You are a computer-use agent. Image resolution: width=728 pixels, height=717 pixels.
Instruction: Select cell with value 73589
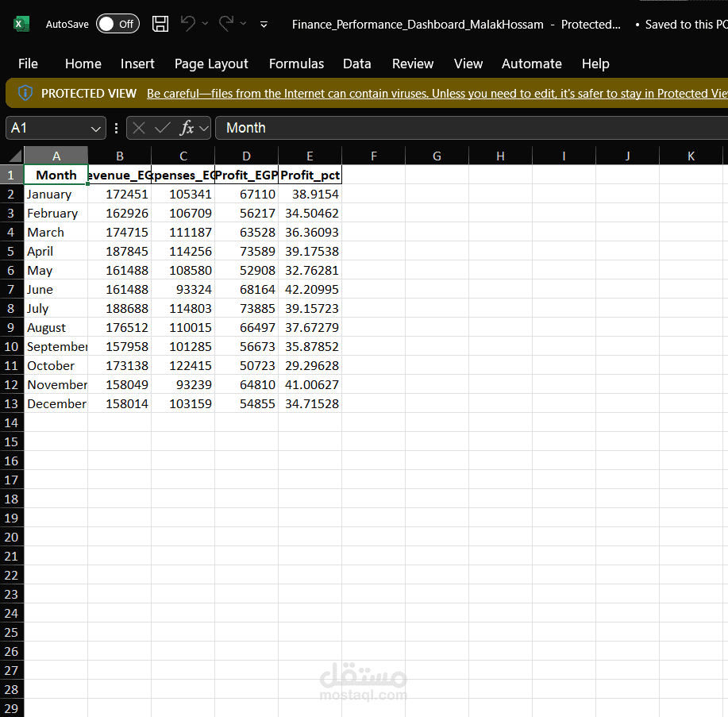[247, 251]
